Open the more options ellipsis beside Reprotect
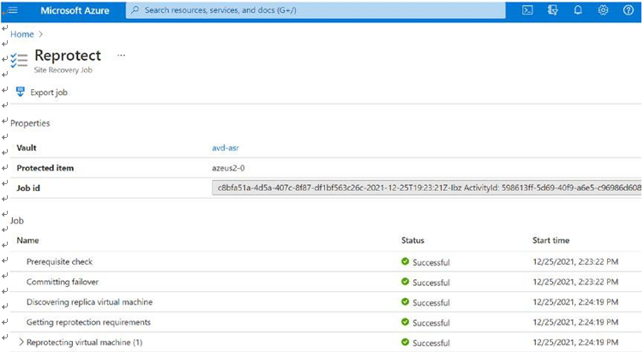The image size is (644, 352). tap(121, 55)
